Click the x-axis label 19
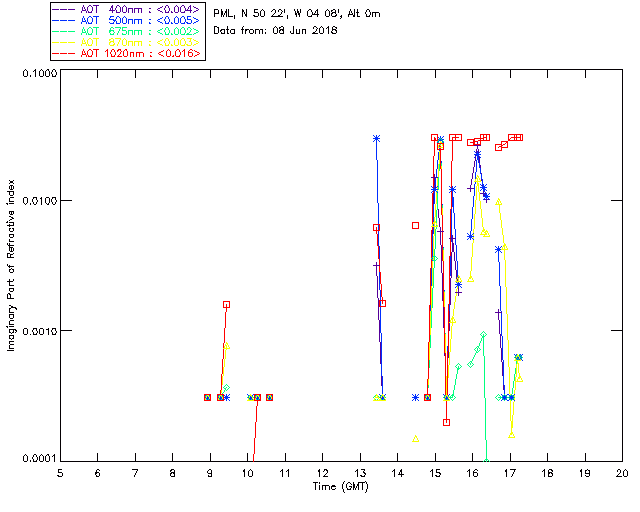The width and height of the screenshot is (640, 512). [x=585, y=473]
